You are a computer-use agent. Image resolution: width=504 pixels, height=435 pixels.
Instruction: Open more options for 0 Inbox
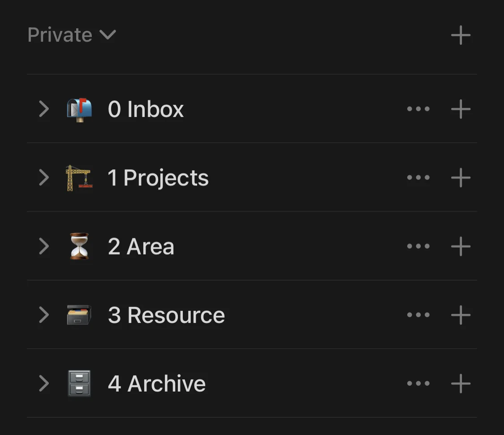coord(418,109)
